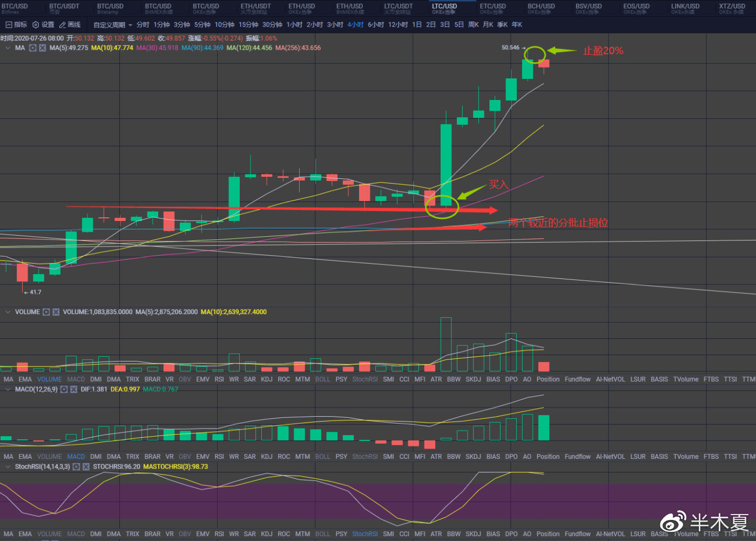This screenshot has height=541, width=756.
Task: Click the MASTOCHRSI(3):98.73 readout
Action: 175,466
